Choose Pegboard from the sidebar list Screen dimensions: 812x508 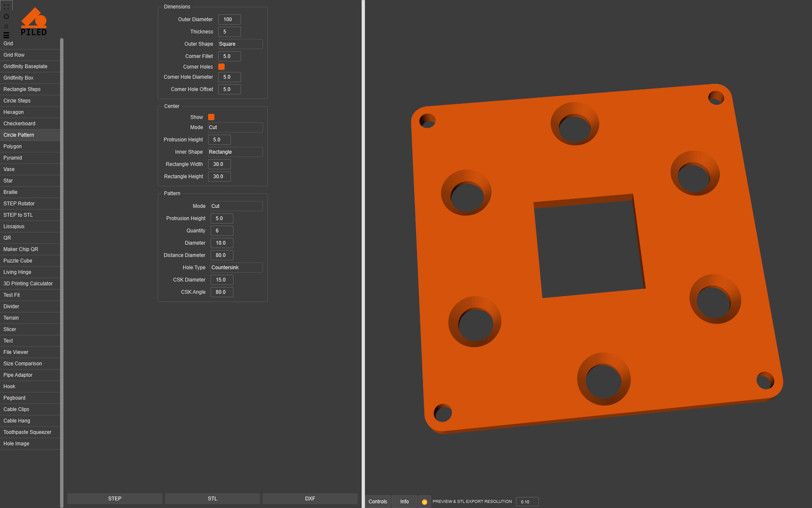(15, 398)
